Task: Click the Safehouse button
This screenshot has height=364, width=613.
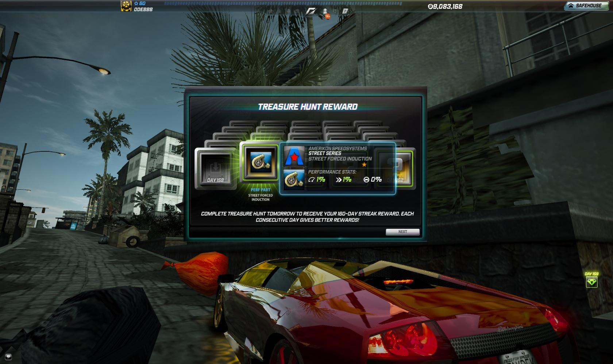Action: pyautogui.click(x=587, y=5)
